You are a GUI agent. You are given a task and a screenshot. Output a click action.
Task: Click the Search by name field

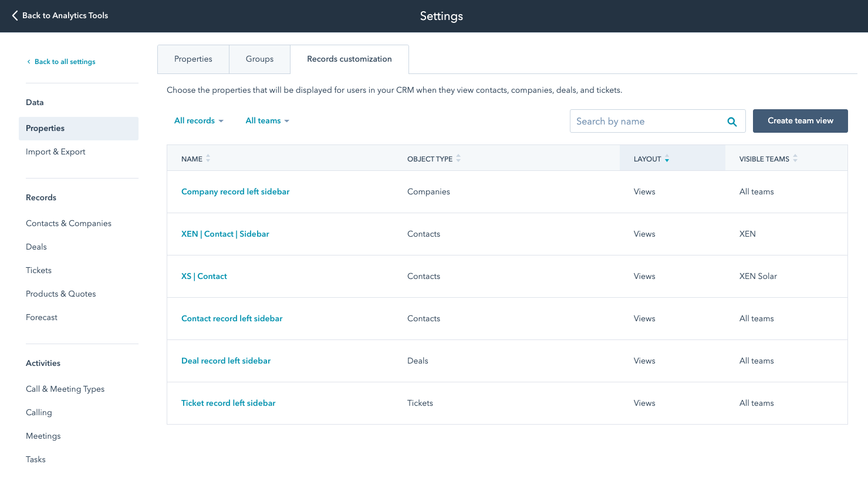pyautogui.click(x=646, y=122)
